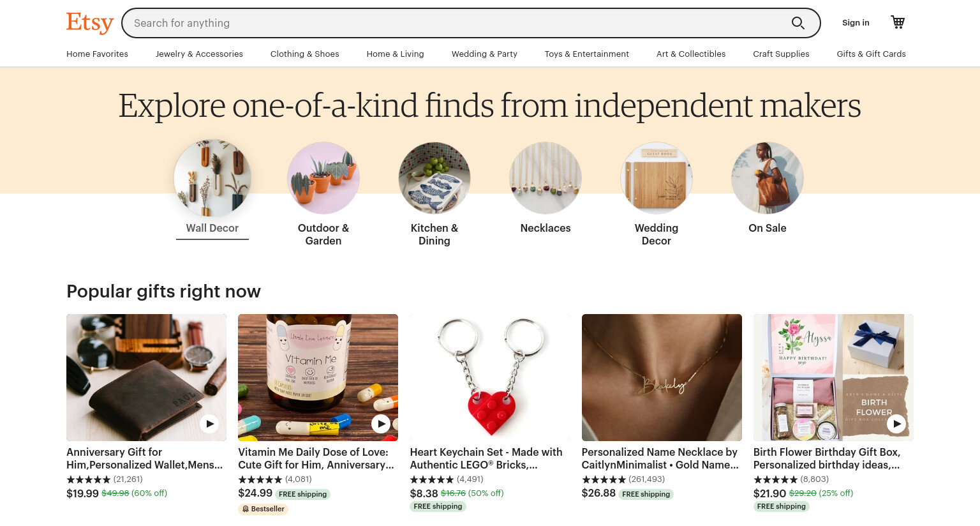Screen dimensions: 980x526
Task: Play video on the Birth Flower Gift Box
Action: pyautogui.click(x=896, y=424)
